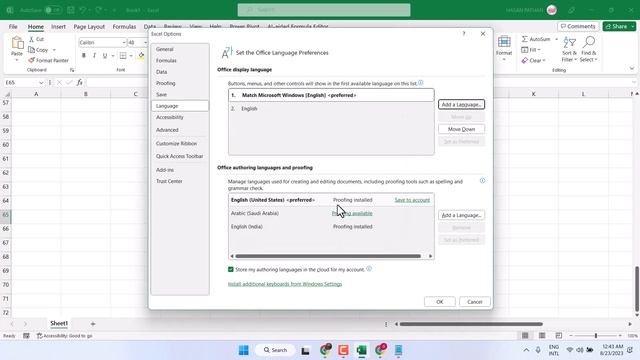Click authoring languages list horizontal scrollbar
The width and height of the screenshot is (640, 360).
click(328, 256)
